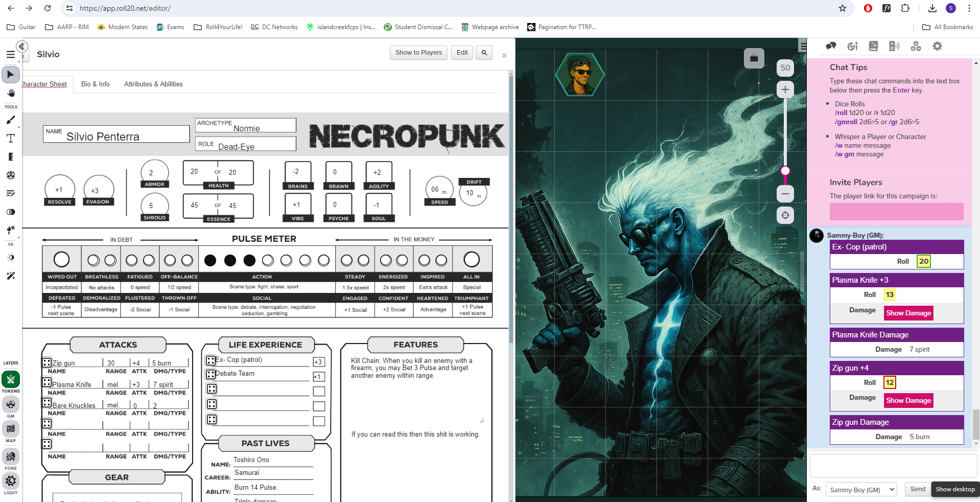The image size is (980, 502).
Task: Roll the Bare Knuckles attack dice
Action: click(x=46, y=402)
